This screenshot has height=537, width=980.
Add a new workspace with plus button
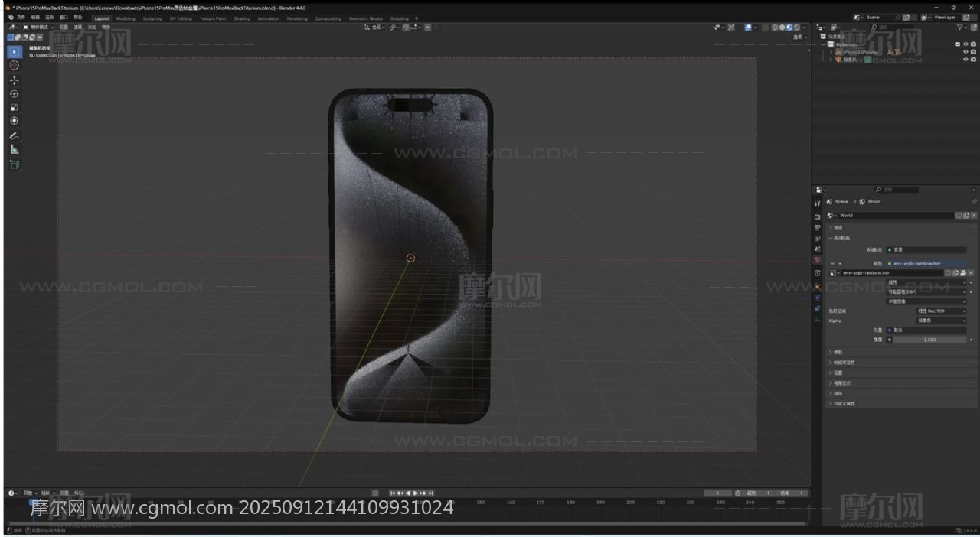416,18
